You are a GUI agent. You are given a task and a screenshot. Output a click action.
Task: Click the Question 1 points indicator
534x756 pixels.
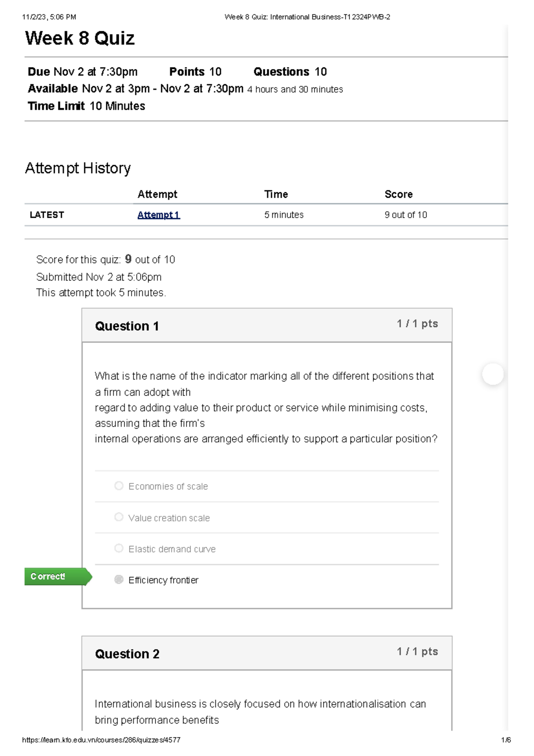417,324
